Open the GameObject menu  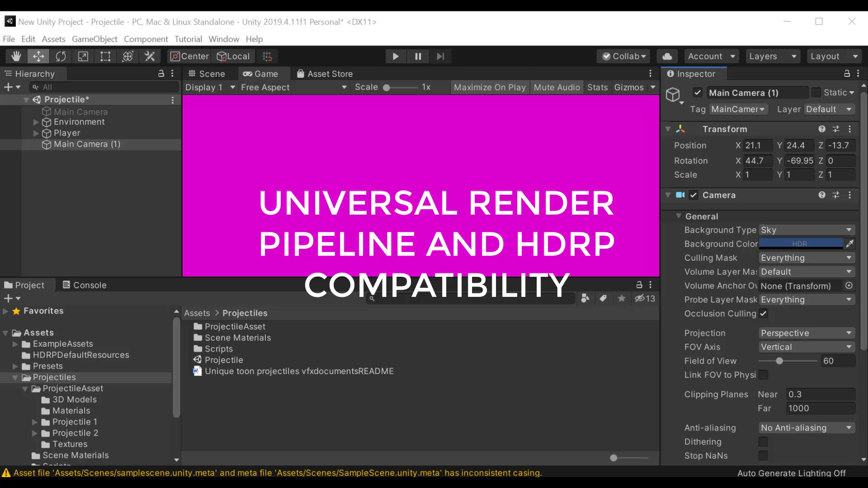click(x=94, y=39)
